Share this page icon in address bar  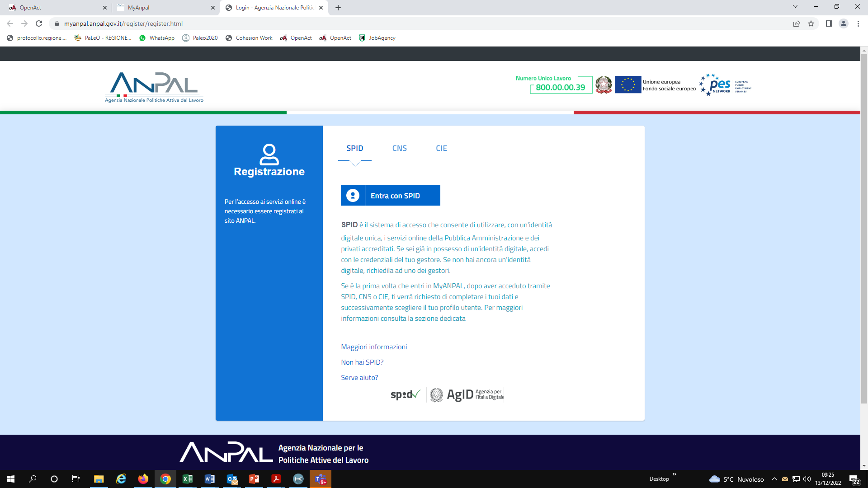[797, 23]
